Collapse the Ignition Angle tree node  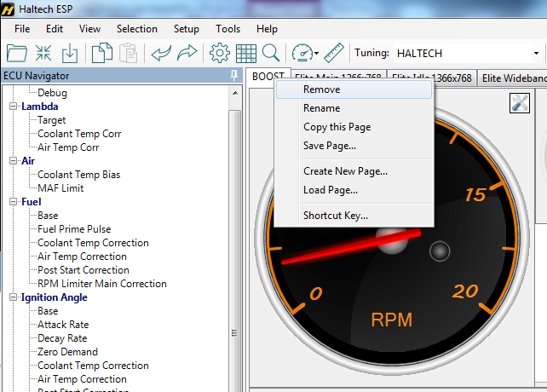tap(14, 297)
